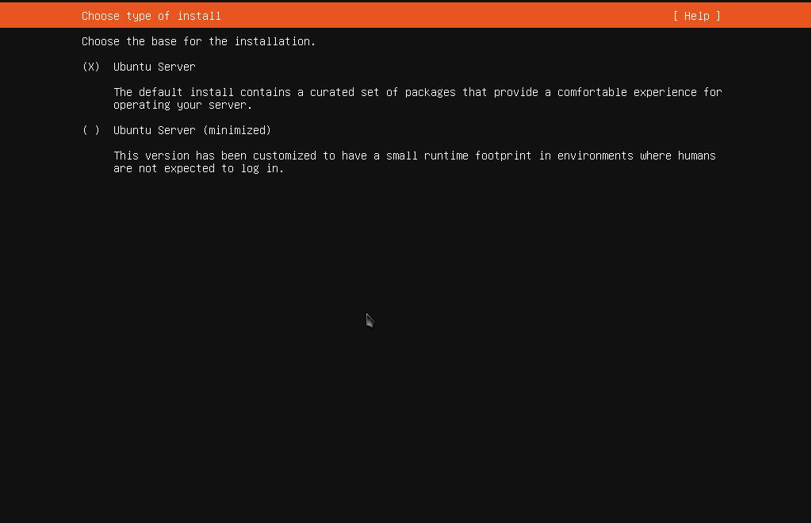Click the 'Choose the base for the installation' heading
Image resolution: width=812 pixels, height=523 pixels.
197,41
